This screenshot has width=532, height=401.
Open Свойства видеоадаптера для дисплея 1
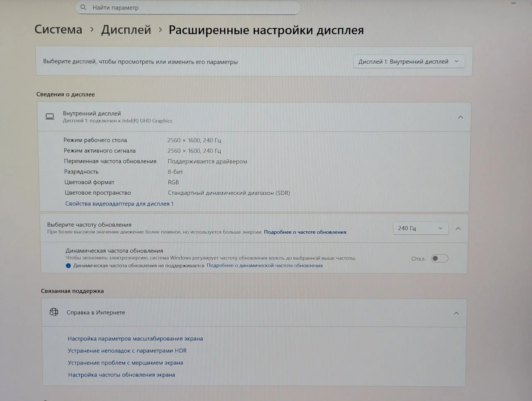click(x=119, y=203)
